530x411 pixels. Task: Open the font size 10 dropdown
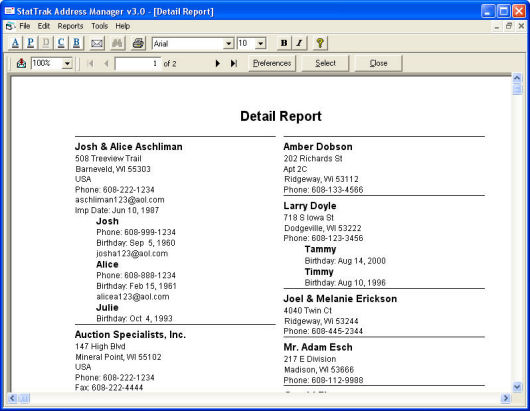coord(260,43)
